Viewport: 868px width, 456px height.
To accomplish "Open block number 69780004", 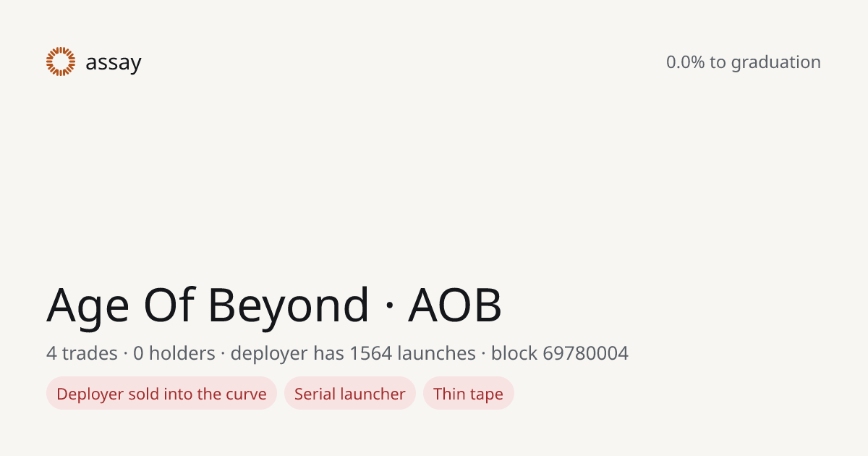I will [585, 353].
